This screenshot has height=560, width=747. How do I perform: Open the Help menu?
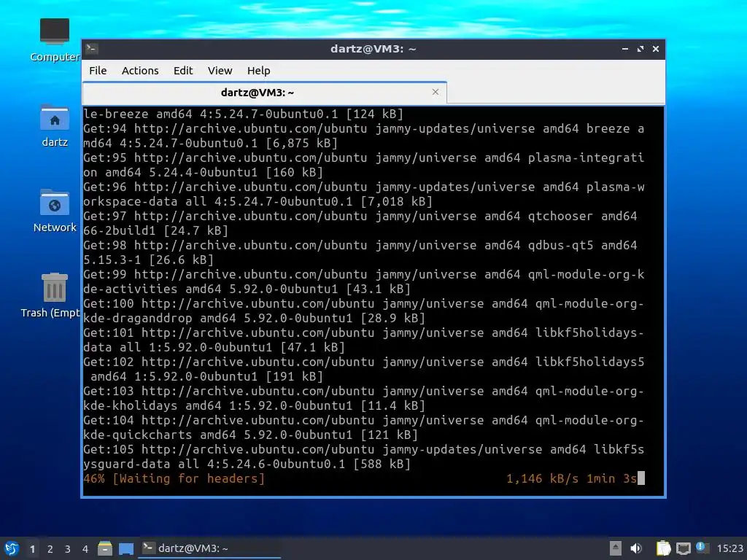259,71
